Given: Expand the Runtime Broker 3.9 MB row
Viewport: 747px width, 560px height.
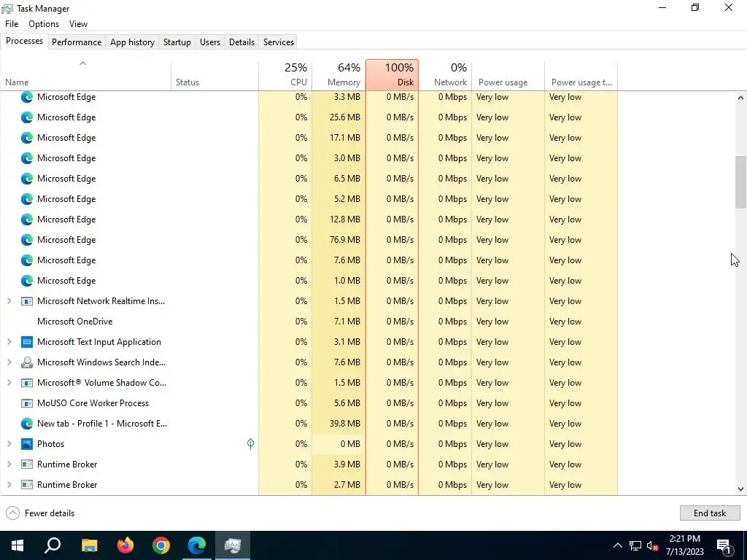Looking at the screenshot, I should pos(9,464).
